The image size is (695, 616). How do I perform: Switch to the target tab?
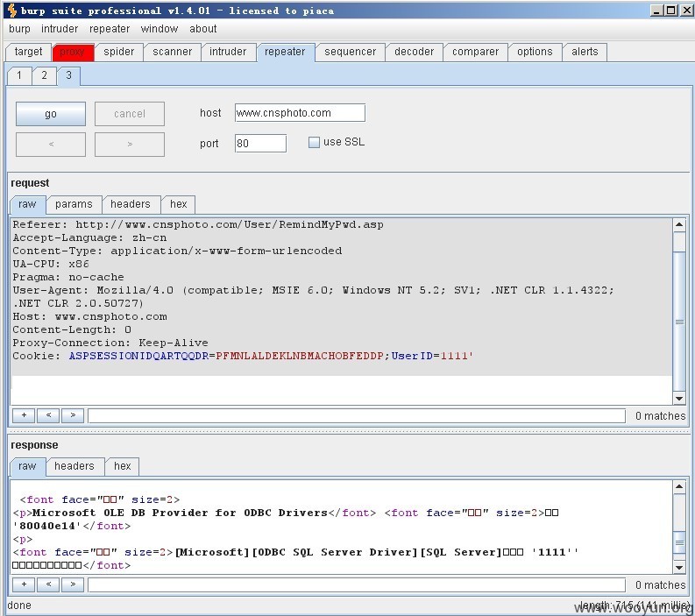[28, 52]
